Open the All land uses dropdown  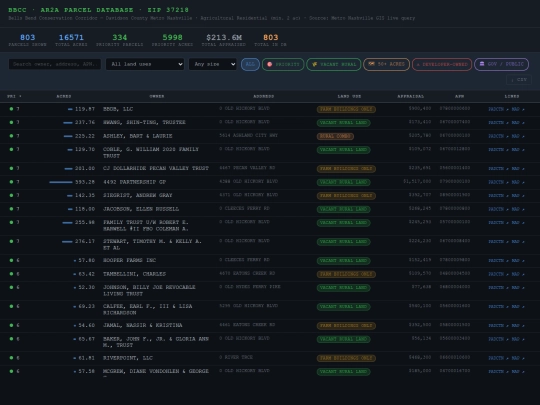coord(145,64)
